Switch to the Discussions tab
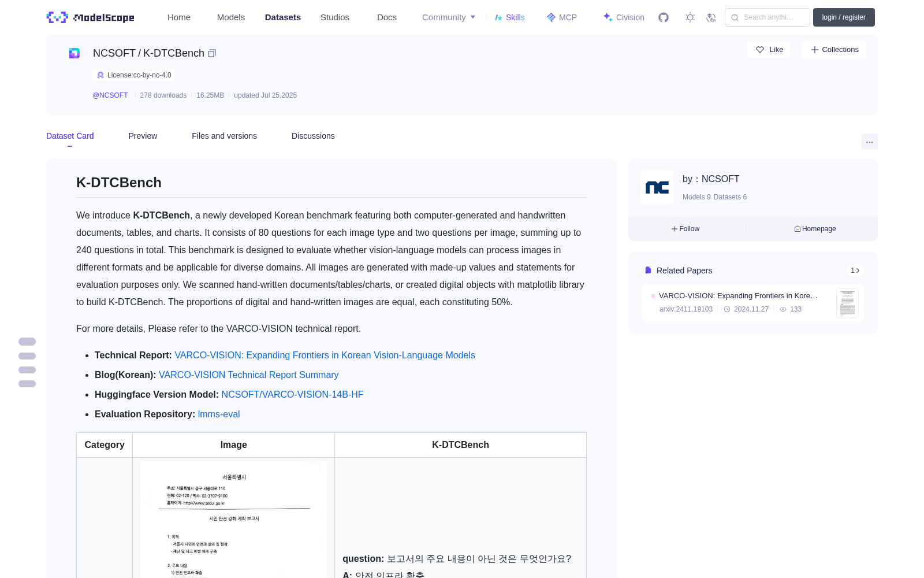Viewport: 924px width, 578px height. point(313,136)
